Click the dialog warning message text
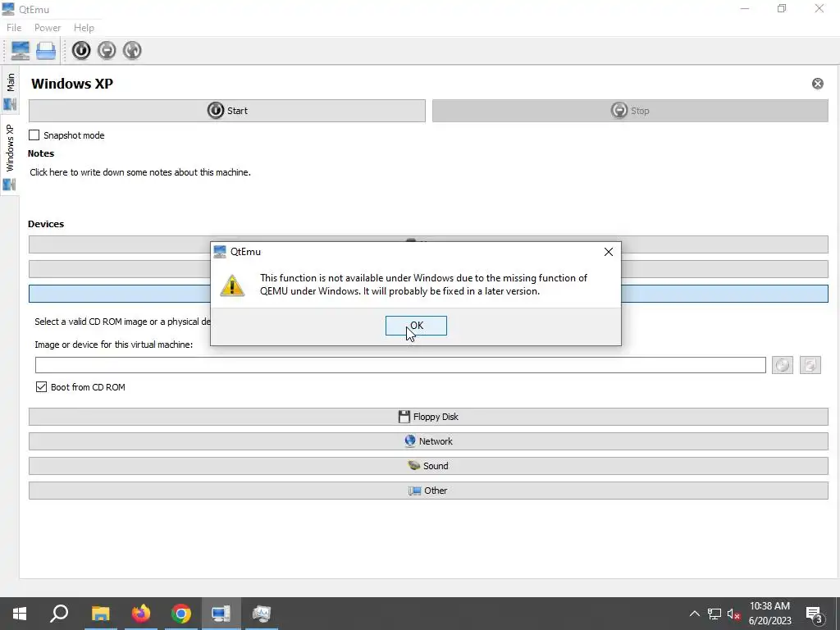The image size is (840, 630). 423,285
